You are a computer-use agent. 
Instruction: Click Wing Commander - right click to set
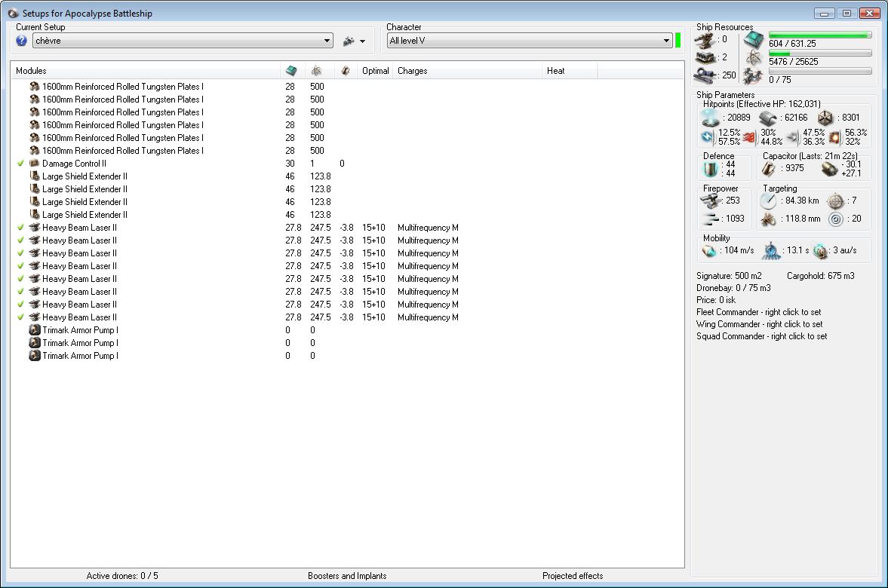[760, 323]
